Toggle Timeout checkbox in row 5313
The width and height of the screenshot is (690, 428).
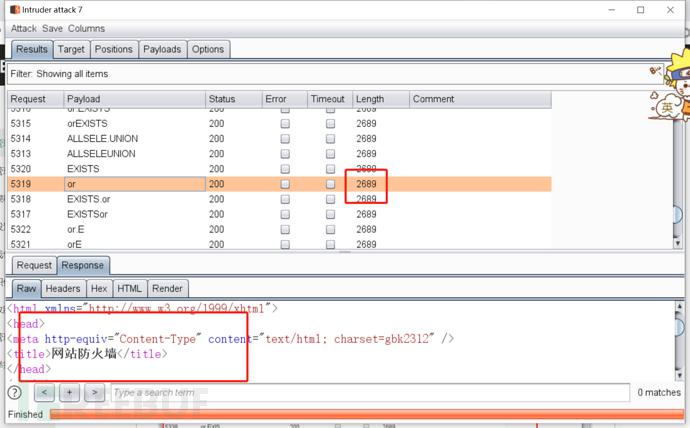point(330,154)
